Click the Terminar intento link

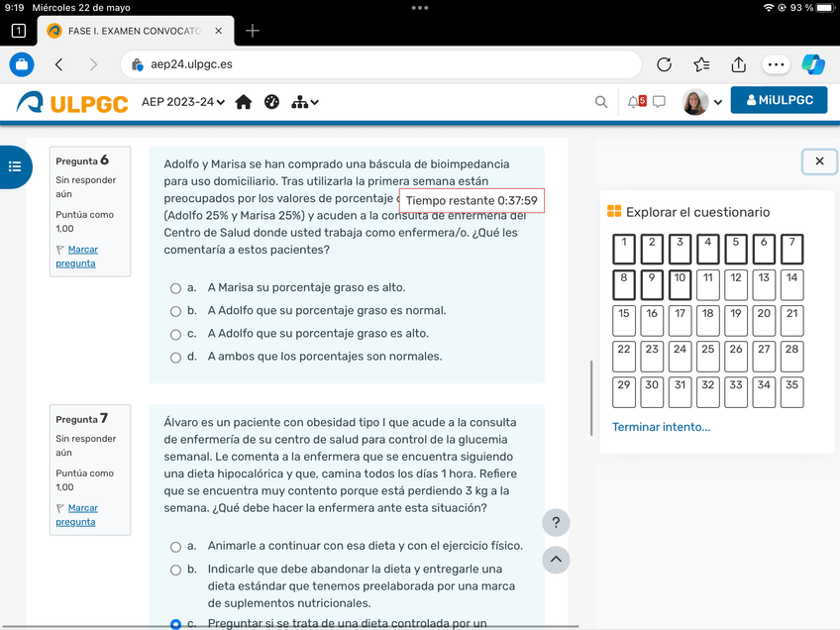pos(661,427)
